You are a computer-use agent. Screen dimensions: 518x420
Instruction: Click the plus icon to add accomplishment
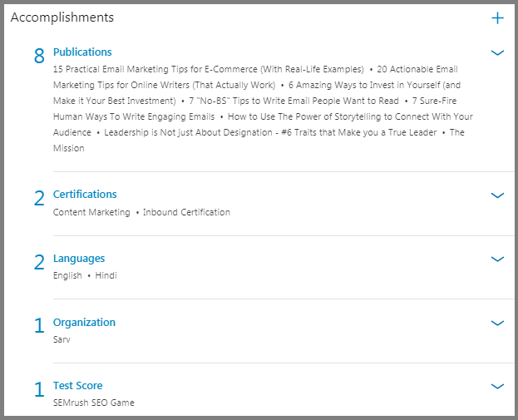pyautogui.click(x=497, y=17)
